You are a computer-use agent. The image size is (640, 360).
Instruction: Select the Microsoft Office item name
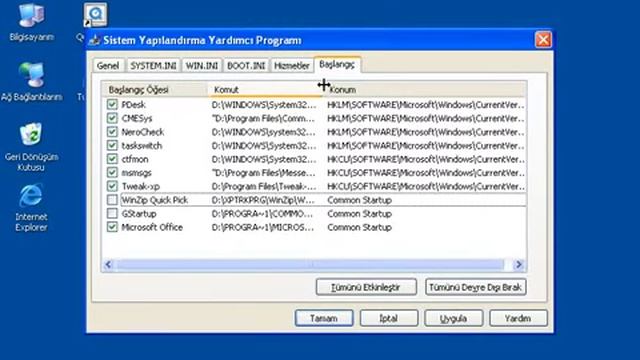click(152, 227)
